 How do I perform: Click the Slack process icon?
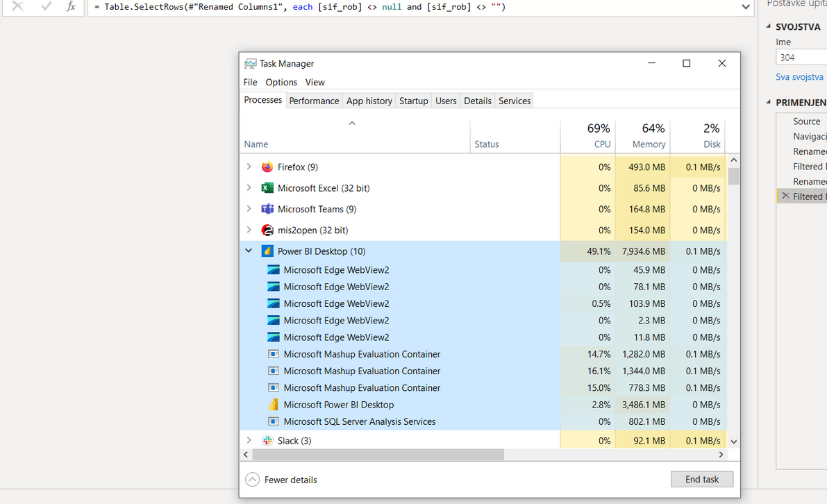tap(267, 441)
